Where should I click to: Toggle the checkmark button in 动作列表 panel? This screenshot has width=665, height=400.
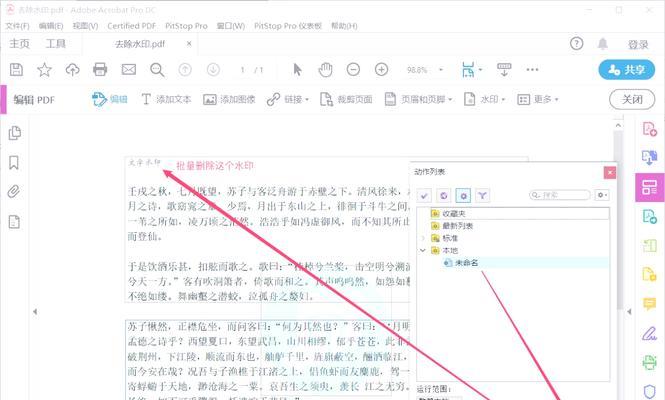pos(425,196)
